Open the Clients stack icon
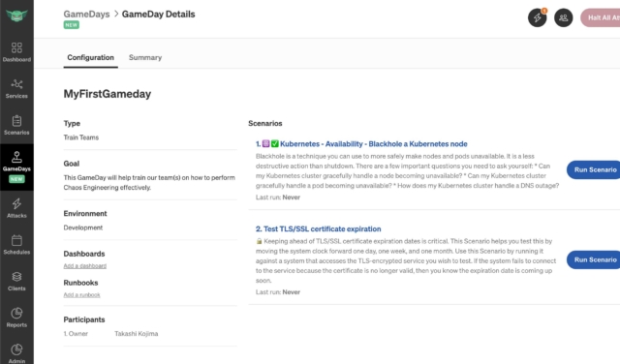 (16, 277)
